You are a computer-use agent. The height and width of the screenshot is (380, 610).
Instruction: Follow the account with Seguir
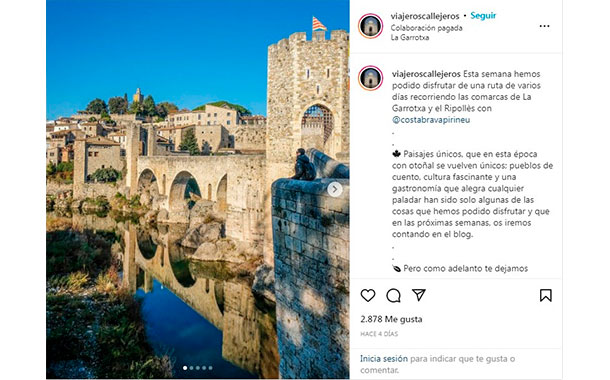tap(483, 16)
